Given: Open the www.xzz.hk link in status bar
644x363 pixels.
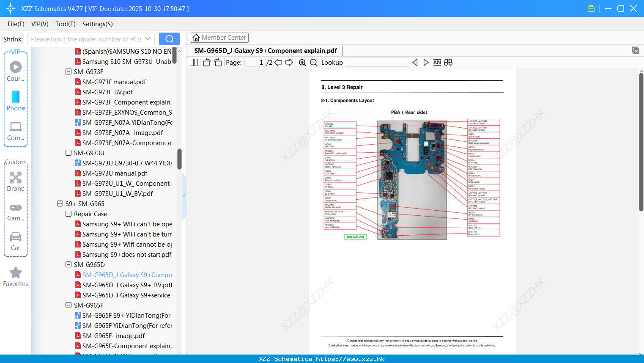Looking at the screenshot, I should 350,359.
